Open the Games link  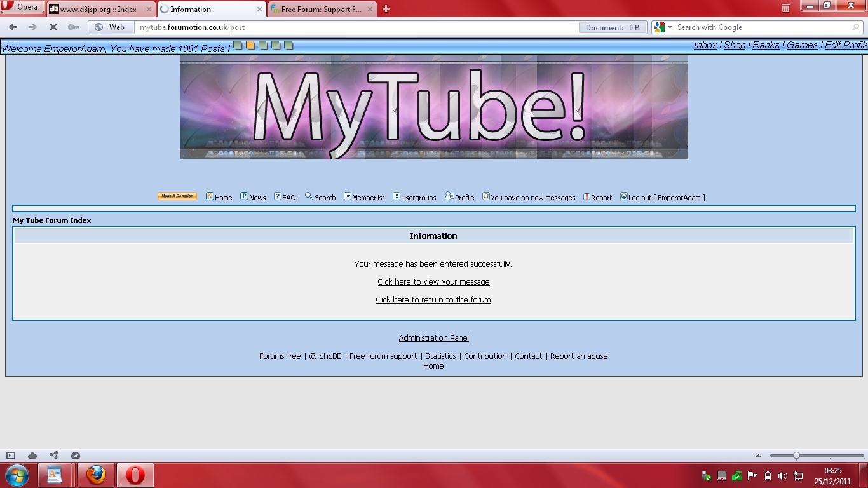click(802, 45)
